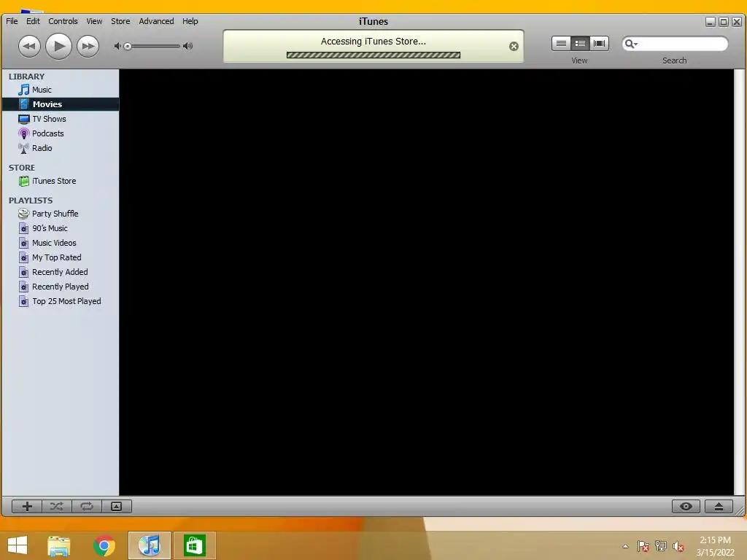
Task: Click the low-volume speaker icon
Action: [x=117, y=46]
